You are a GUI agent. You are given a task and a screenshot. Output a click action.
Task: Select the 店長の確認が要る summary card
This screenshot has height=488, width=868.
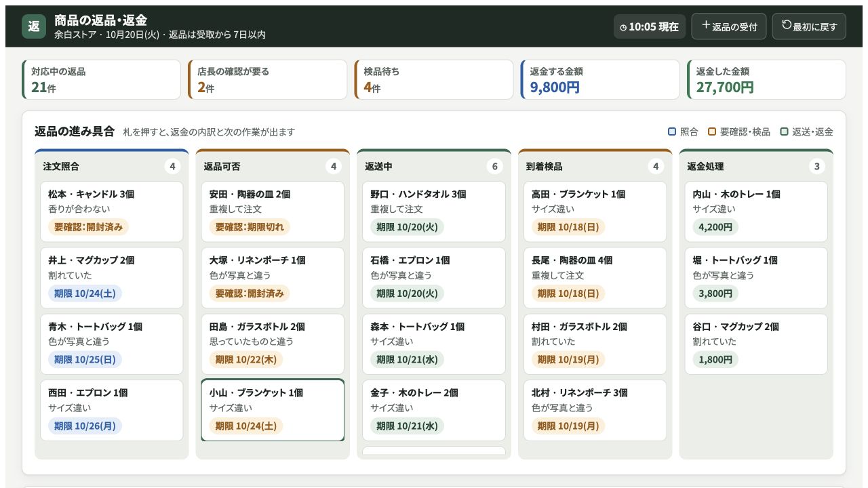click(x=268, y=79)
